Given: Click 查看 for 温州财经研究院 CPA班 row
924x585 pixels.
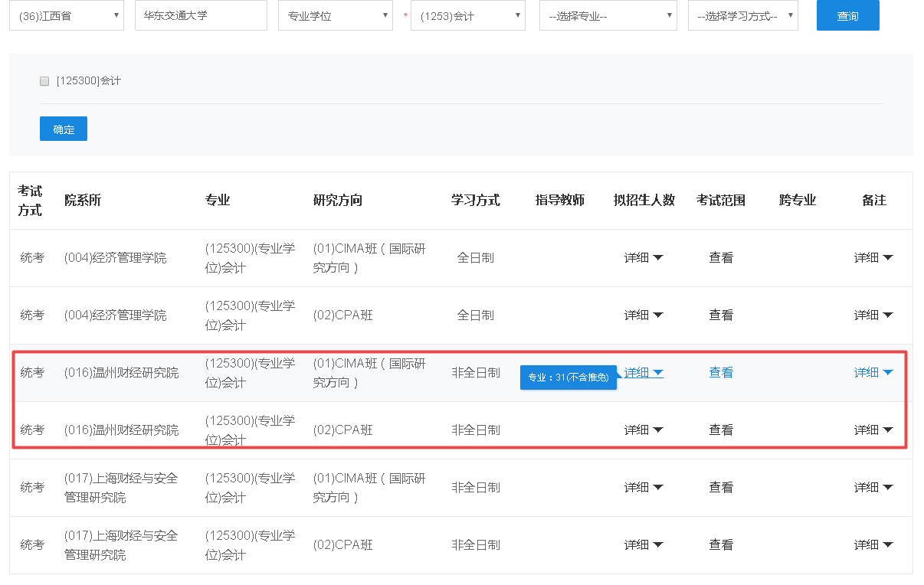Looking at the screenshot, I should [721, 430].
